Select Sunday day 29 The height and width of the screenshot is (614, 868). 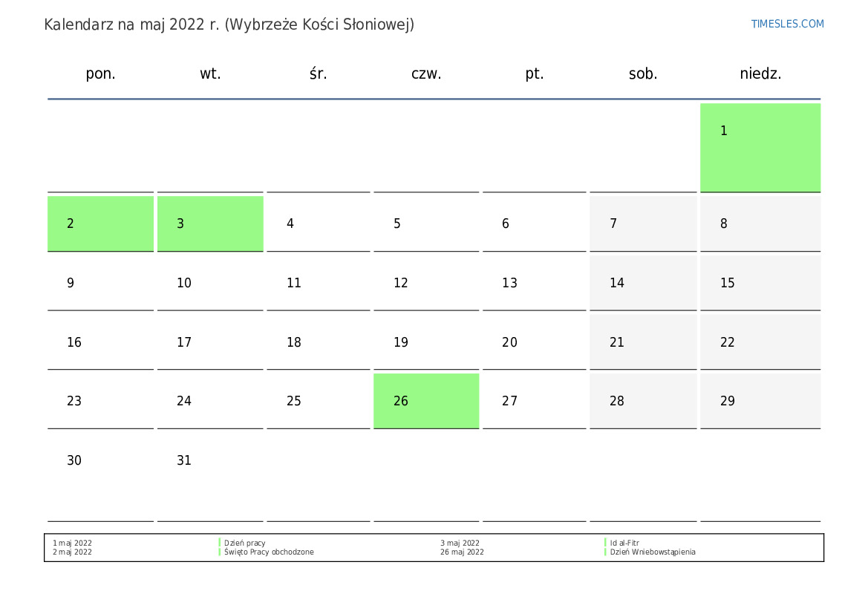(760, 401)
